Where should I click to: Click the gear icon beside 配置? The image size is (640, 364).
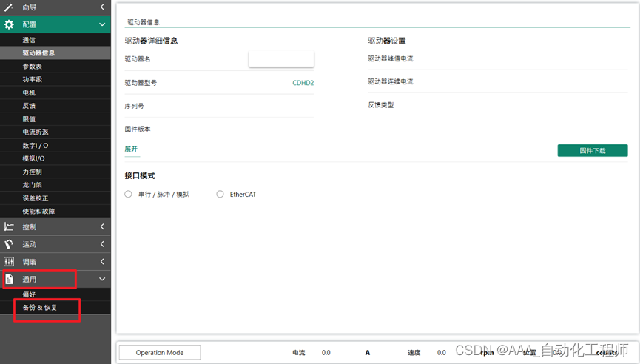tap(9, 24)
